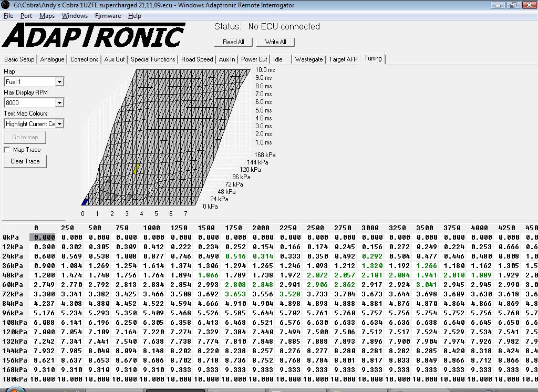View the Target AFR tab
Image resolution: width=538 pixels, height=392 pixels.
pyautogui.click(x=343, y=59)
